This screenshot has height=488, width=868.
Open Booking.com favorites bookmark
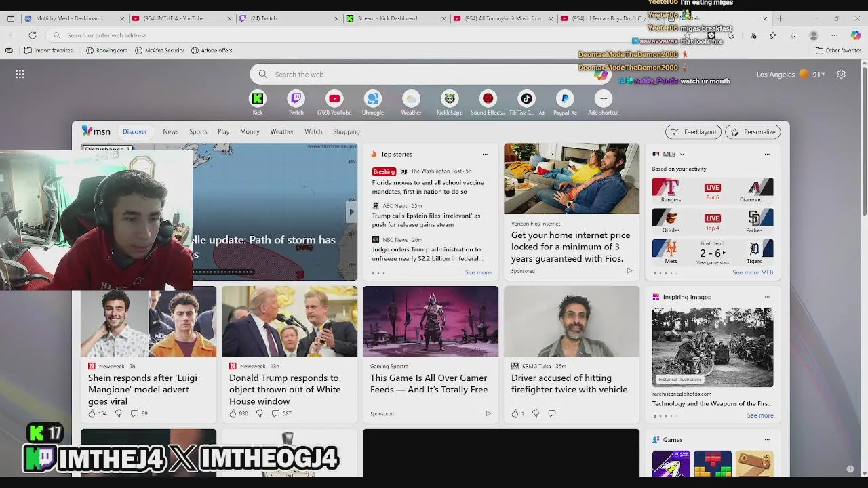click(106, 50)
